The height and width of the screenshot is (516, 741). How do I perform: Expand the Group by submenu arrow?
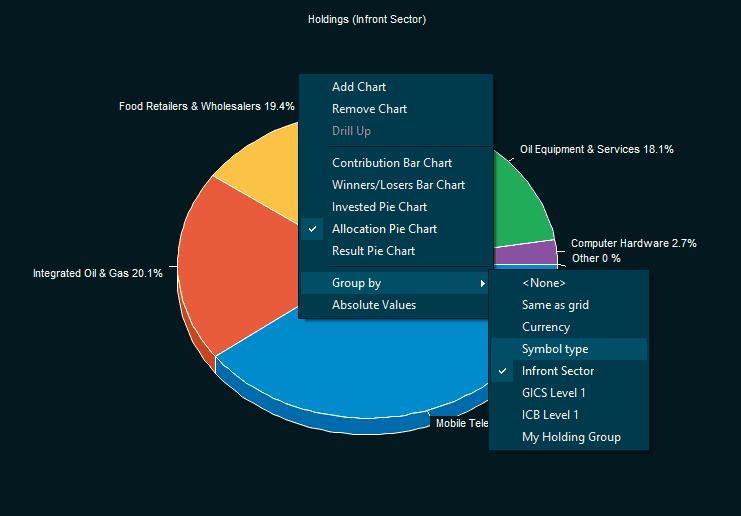pos(483,283)
